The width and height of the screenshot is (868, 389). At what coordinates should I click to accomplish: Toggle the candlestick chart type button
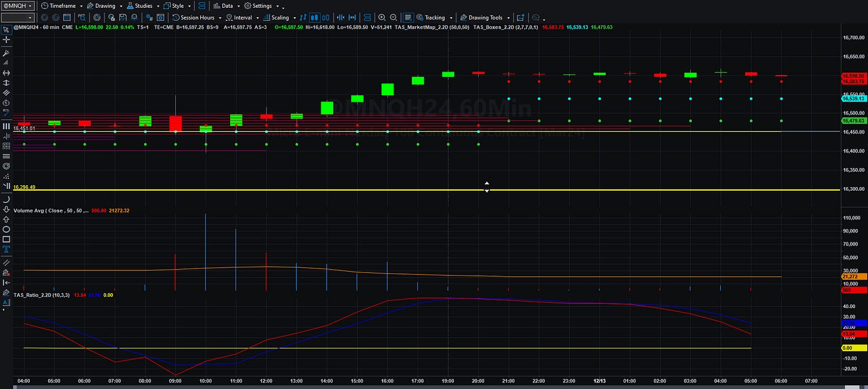[315, 18]
